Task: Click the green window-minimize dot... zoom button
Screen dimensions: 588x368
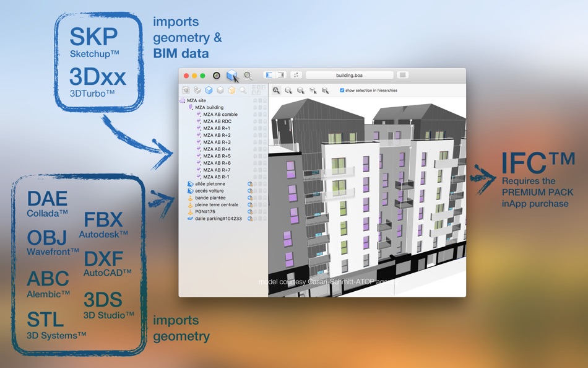Action: [x=202, y=76]
